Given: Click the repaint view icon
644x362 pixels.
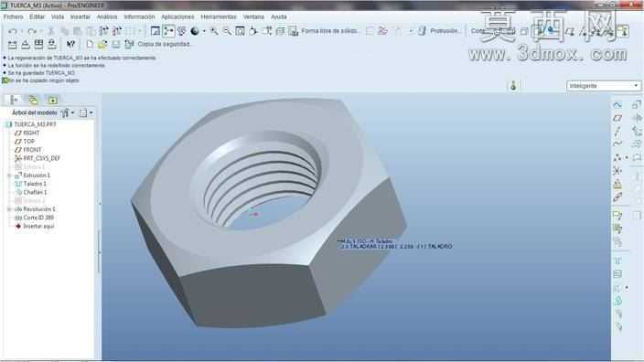Looking at the screenshot, I should click(155, 31).
